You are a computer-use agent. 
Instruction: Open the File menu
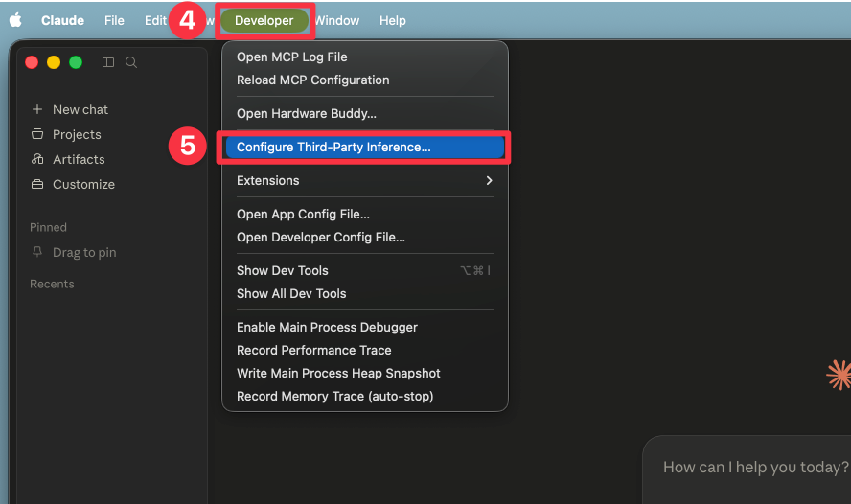[x=114, y=21]
